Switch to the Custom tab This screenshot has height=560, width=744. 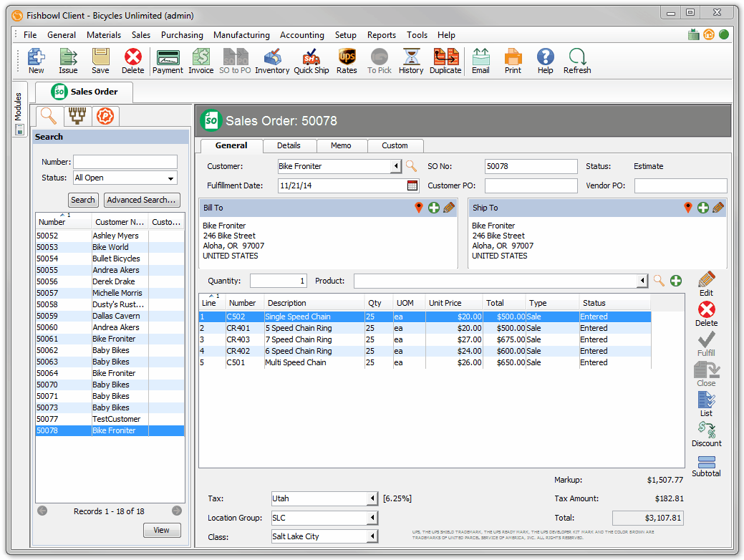[395, 145]
